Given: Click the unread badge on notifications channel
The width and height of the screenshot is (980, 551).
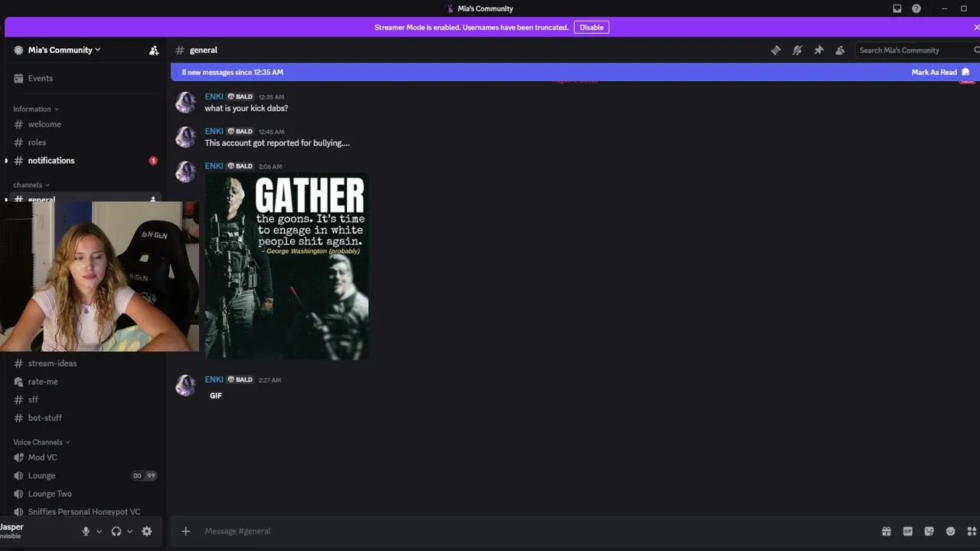Looking at the screenshot, I should (x=153, y=161).
